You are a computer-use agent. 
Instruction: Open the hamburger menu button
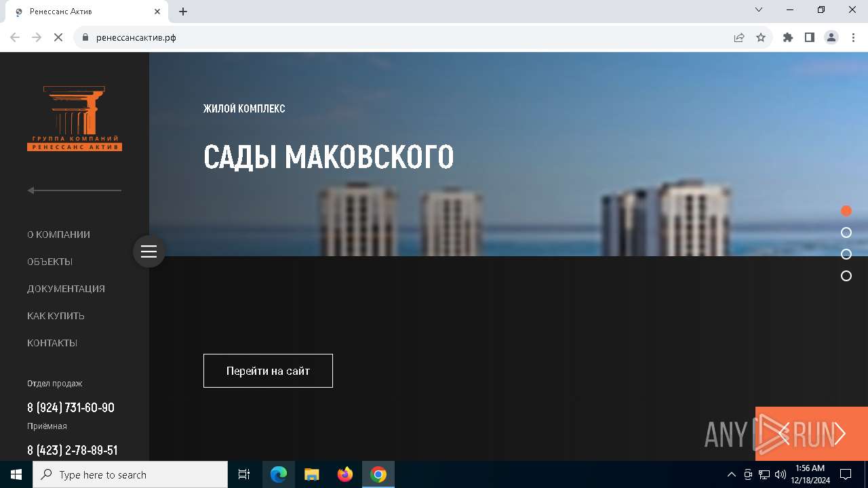pyautogui.click(x=149, y=251)
